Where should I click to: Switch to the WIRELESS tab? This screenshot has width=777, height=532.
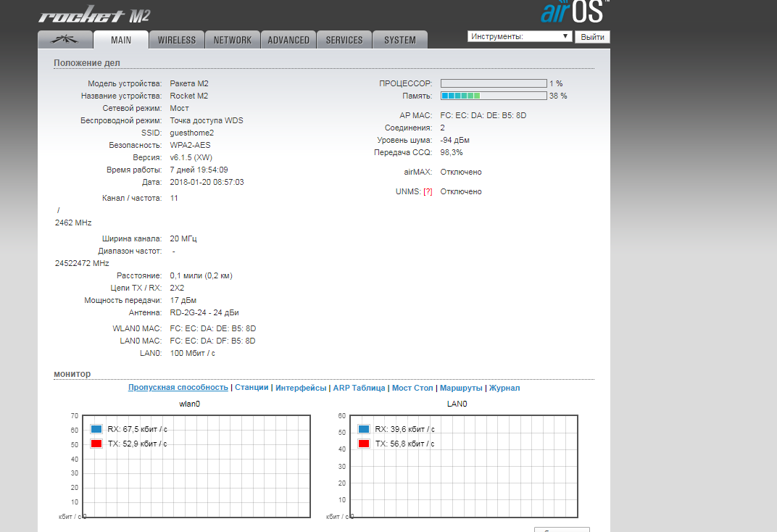point(177,40)
